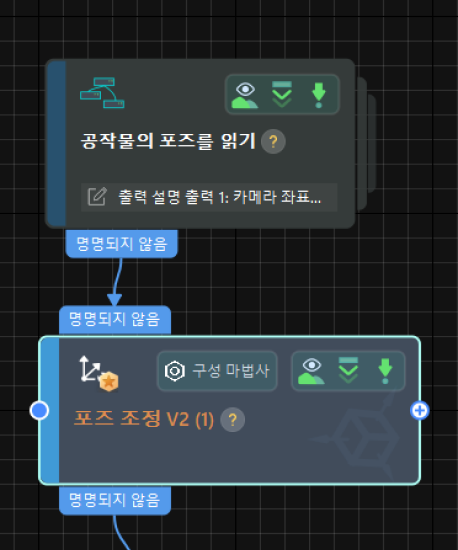458x550 pixels.
Task: Open help for 포즈 조정 V2 (1)
Action: 233,420
